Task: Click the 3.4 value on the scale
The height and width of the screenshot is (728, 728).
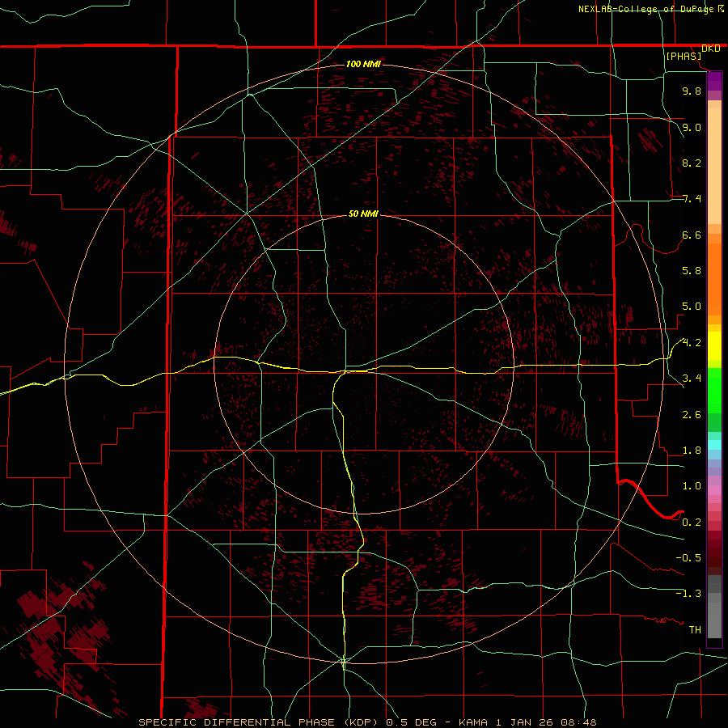Action: (x=692, y=379)
